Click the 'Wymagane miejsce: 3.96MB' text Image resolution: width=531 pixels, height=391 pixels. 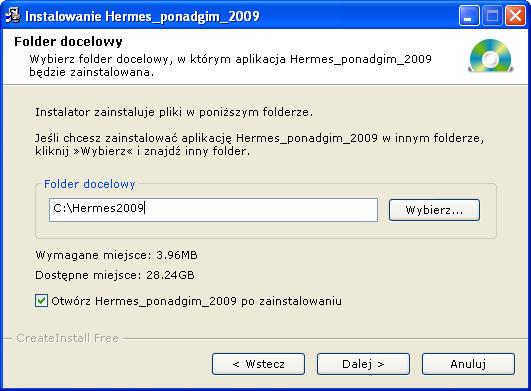[116, 255]
